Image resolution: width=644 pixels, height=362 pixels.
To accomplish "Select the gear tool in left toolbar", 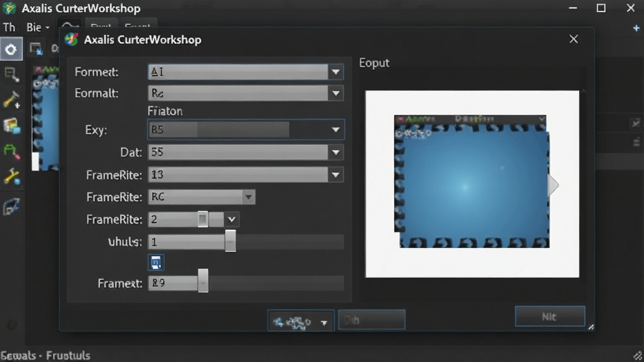I will tap(11, 50).
